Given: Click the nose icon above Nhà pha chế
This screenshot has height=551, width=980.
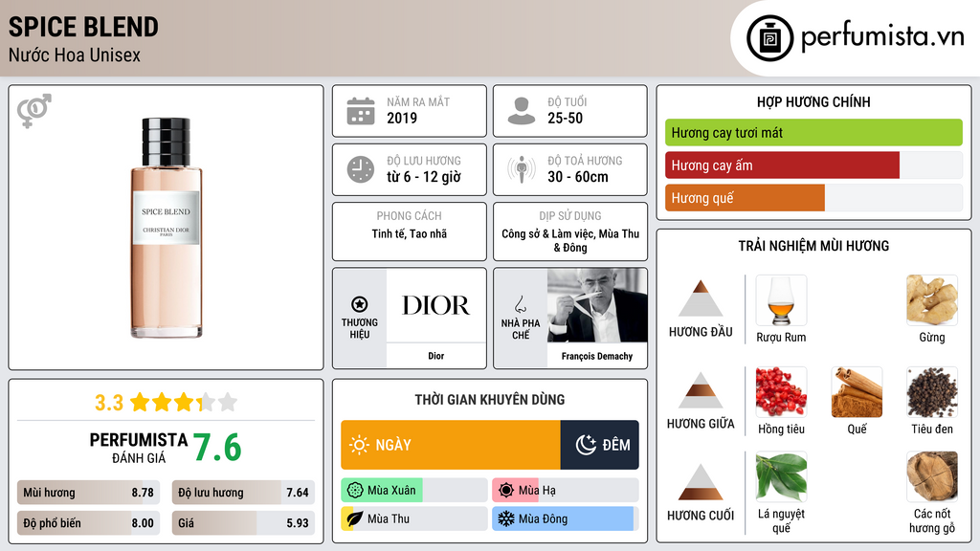Looking at the screenshot, I should (520, 304).
